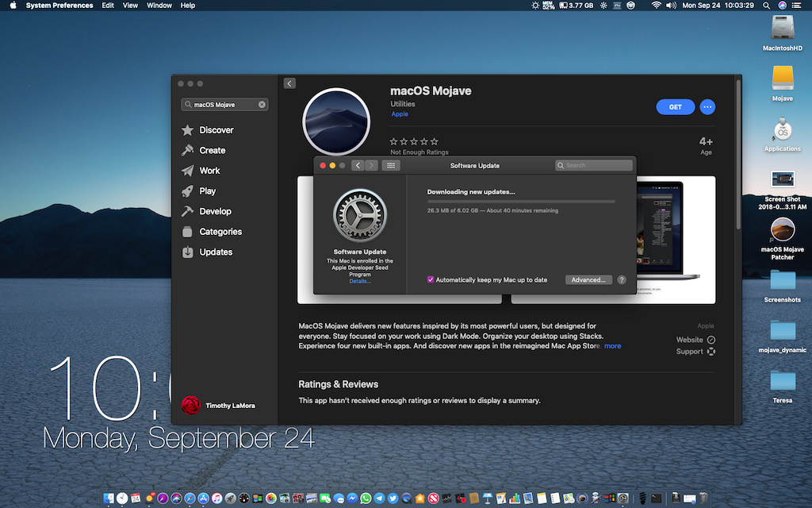Click GET for macOS Mojave
This screenshot has width=812, height=508.
[x=676, y=107]
